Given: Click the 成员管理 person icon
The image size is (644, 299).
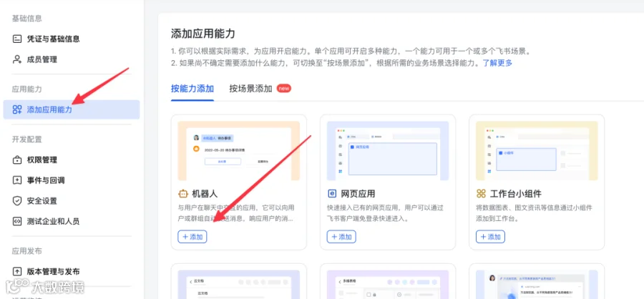Looking at the screenshot, I should [x=17, y=59].
